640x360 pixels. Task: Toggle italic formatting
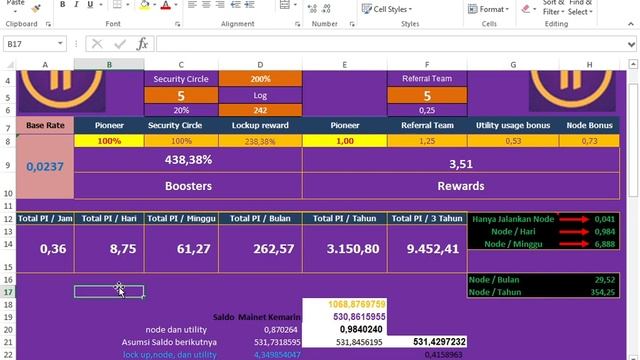tap(76, 4)
